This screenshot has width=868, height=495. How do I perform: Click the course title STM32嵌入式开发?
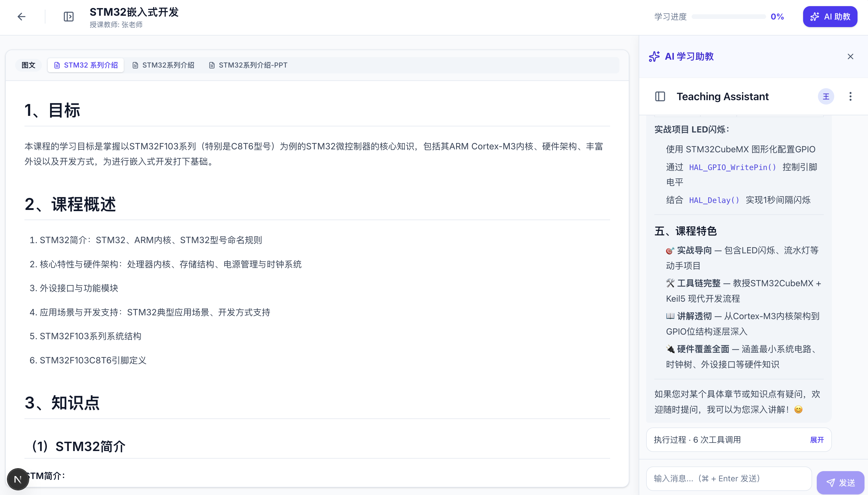(x=134, y=12)
